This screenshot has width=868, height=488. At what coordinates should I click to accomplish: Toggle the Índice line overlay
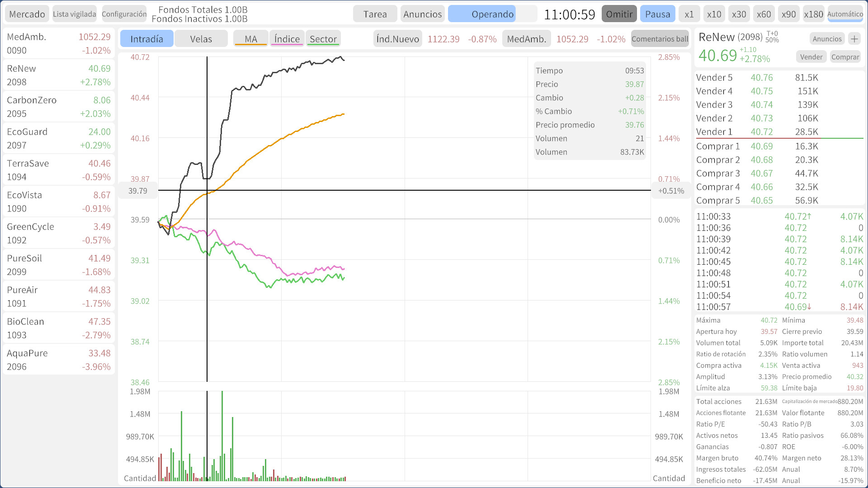coord(287,39)
